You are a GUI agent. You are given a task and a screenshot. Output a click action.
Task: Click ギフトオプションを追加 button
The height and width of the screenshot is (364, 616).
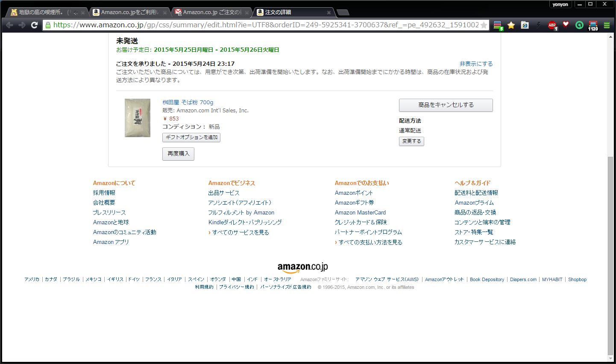point(191,138)
